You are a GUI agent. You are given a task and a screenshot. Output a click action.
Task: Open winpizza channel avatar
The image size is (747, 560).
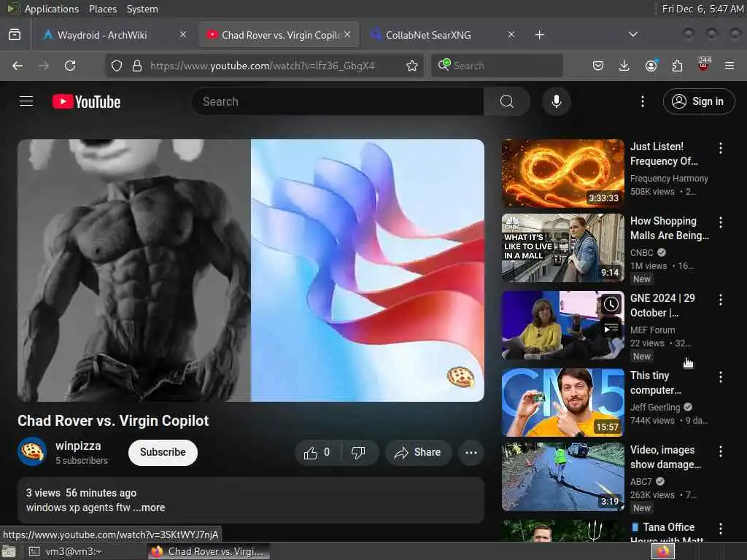click(32, 451)
